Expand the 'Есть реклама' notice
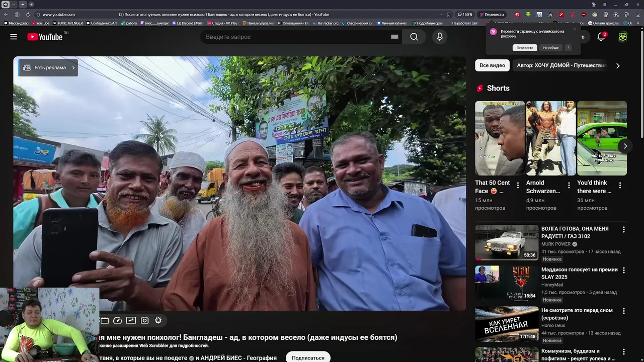Screen dimensions: 644x362 pyautogui.click(x=48, y=68)
